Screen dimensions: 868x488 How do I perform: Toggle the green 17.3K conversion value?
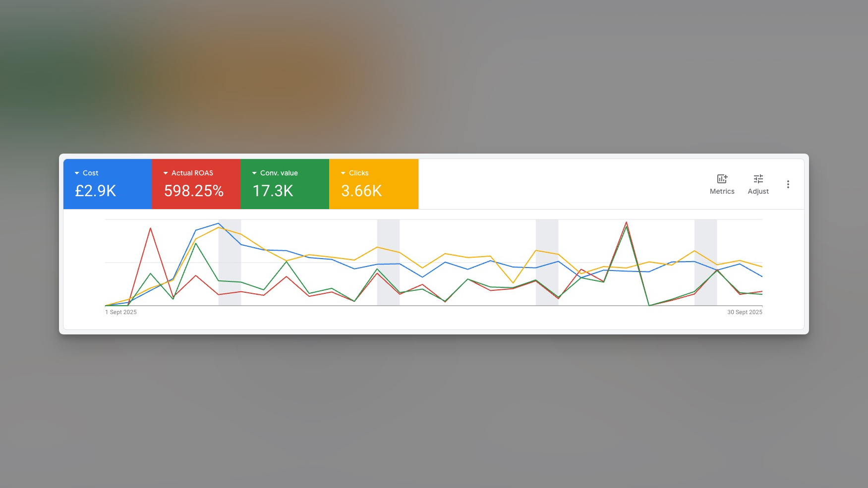click(x=273, y=191)
